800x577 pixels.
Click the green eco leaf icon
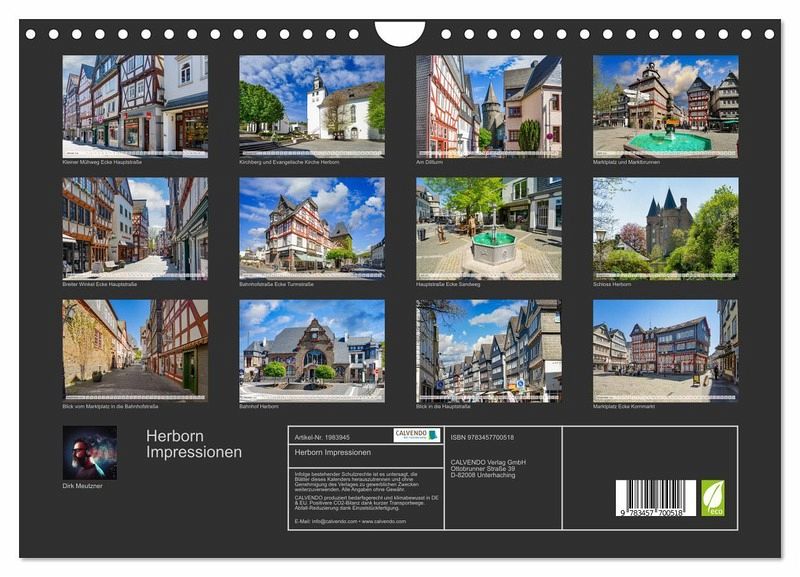[x=713, y=497]
